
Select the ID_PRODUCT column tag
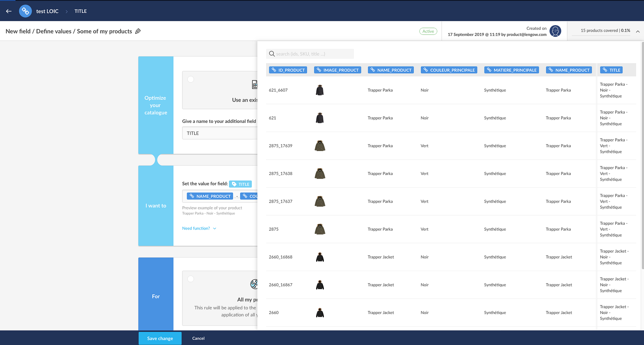point(288,70)
